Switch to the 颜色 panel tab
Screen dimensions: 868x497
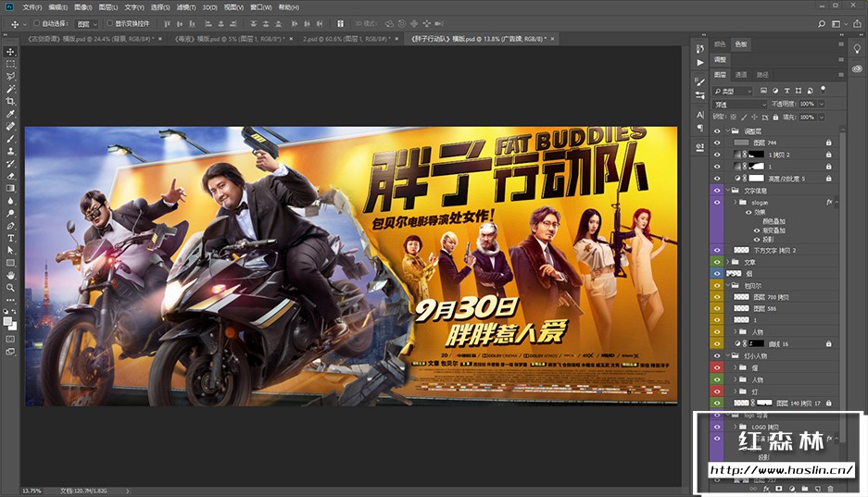(720, 44)
